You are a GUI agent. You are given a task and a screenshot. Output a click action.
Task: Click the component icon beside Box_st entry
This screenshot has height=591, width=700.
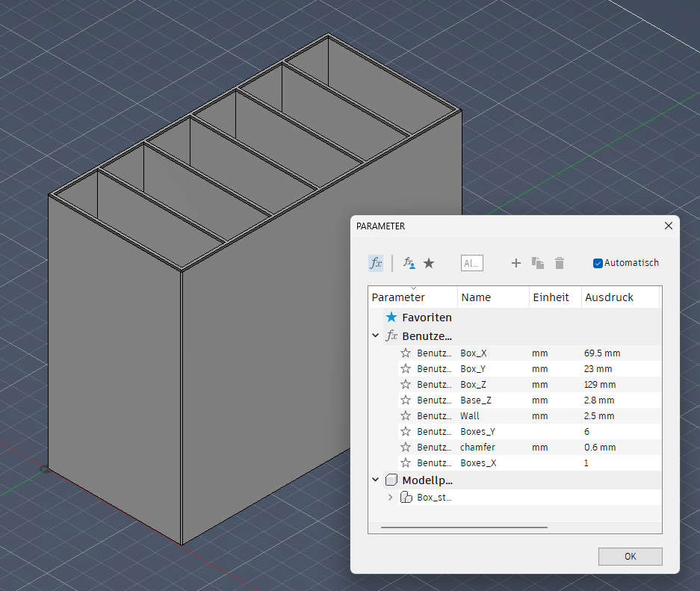pos(406,497)
